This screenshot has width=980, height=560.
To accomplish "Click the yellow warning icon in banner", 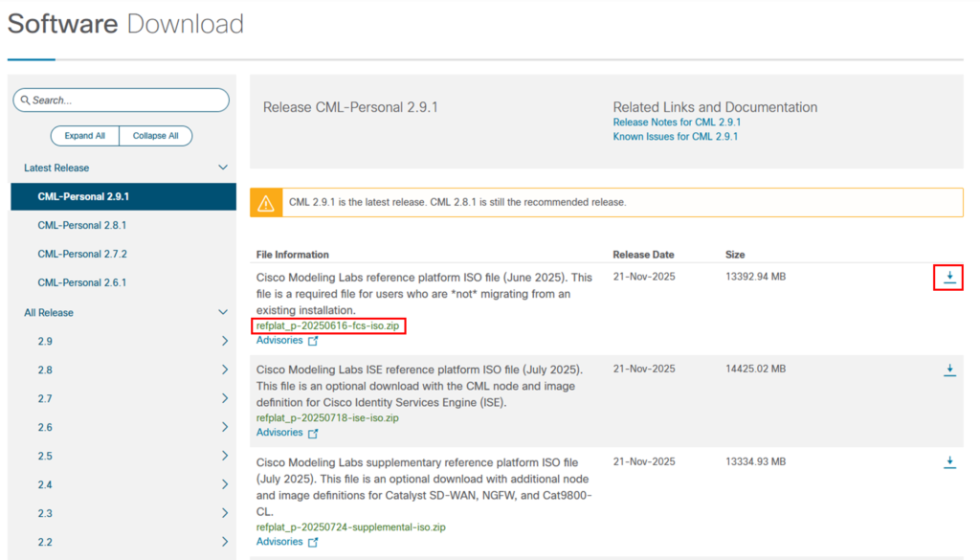I will tap(265, 203).
